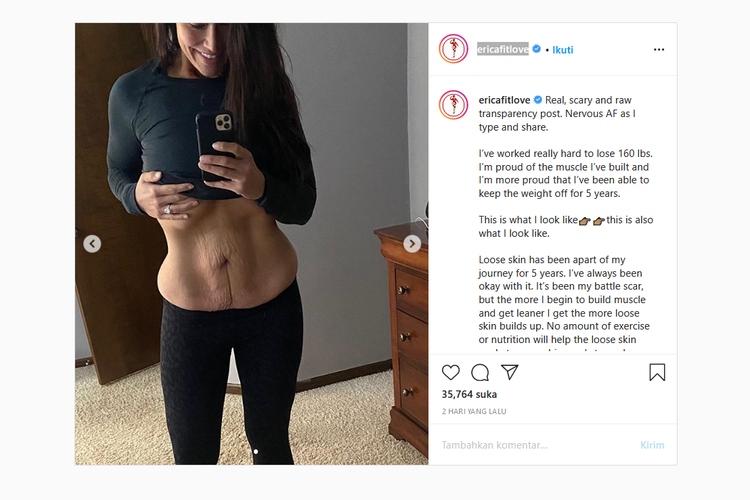The image size is (750, 500).
Task: Focus the Tambahkan komentar input field
Action: click(x=536, y=445)
